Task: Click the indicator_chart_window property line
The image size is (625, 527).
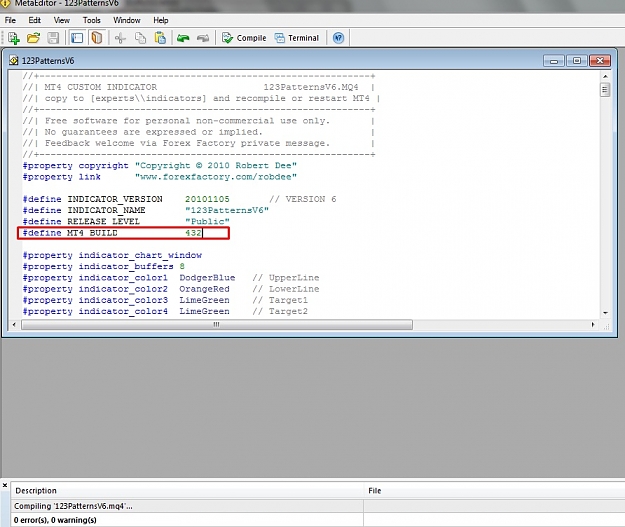Action: [112, 255]
